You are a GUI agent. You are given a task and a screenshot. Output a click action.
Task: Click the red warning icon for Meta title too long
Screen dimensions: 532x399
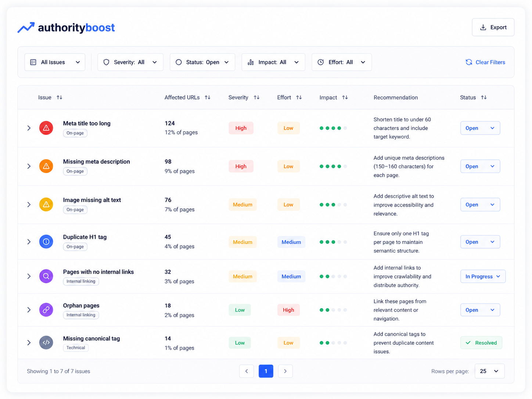[46, 128]
